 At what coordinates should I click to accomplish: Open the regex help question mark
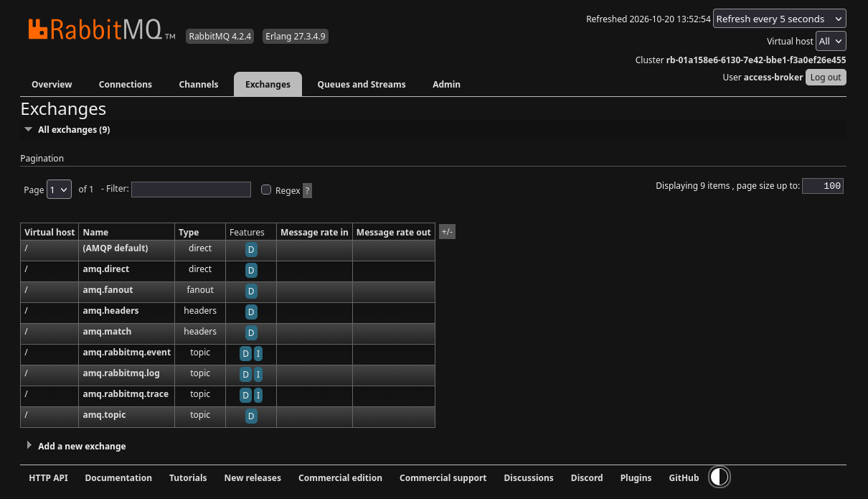[307, 190]
